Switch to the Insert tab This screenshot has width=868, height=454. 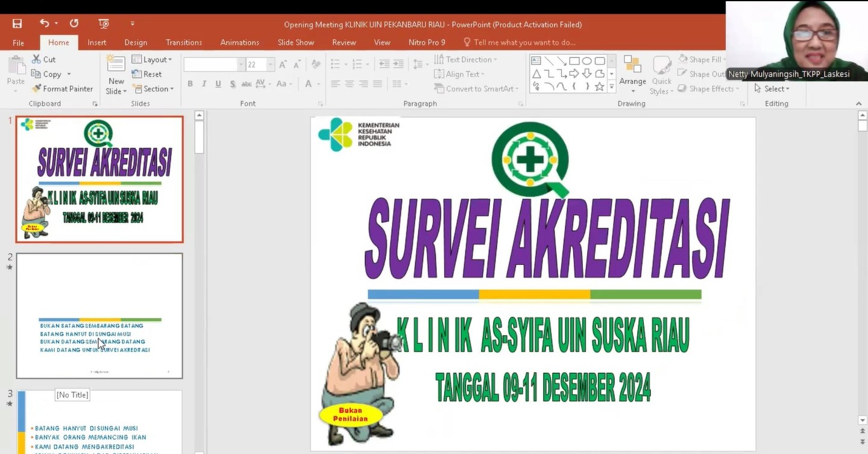coord(96,42)
